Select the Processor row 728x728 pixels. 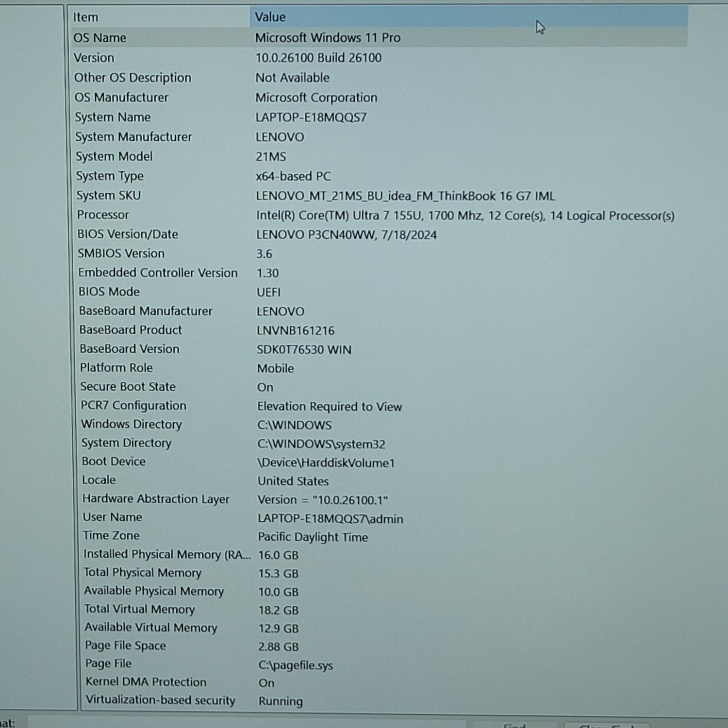[x=103, y=215]
